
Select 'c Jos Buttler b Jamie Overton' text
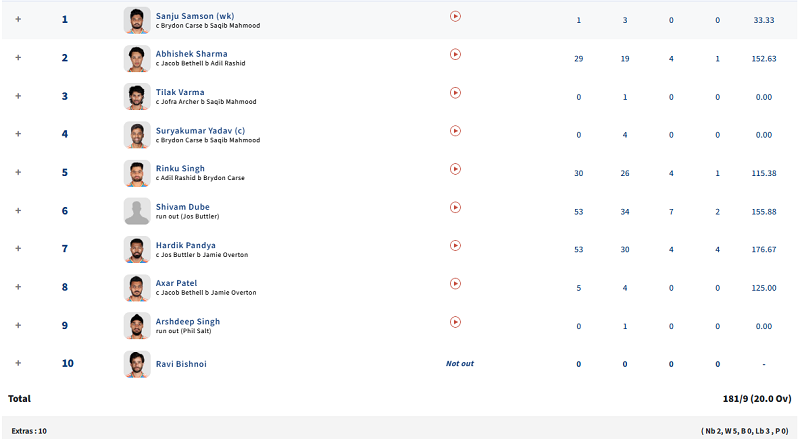pos(202,255)
